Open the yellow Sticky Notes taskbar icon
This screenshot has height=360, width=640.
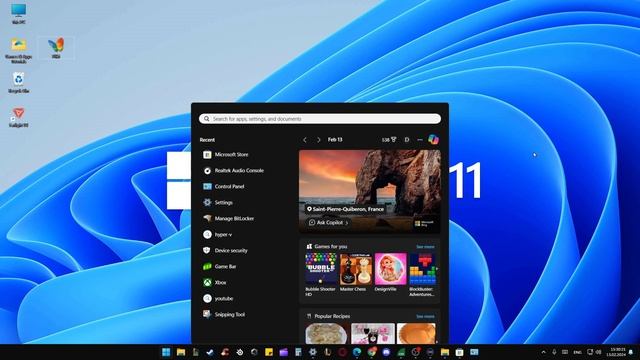pos(269,352)
